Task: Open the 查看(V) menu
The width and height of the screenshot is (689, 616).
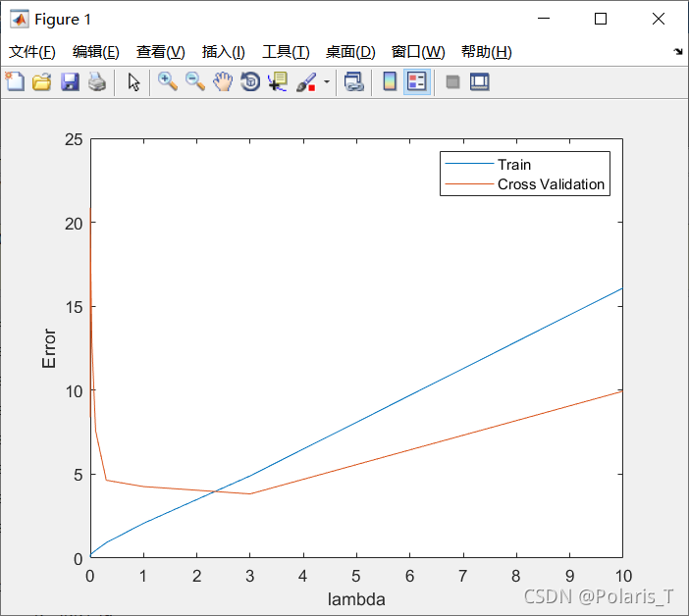Action: [160, 52]
